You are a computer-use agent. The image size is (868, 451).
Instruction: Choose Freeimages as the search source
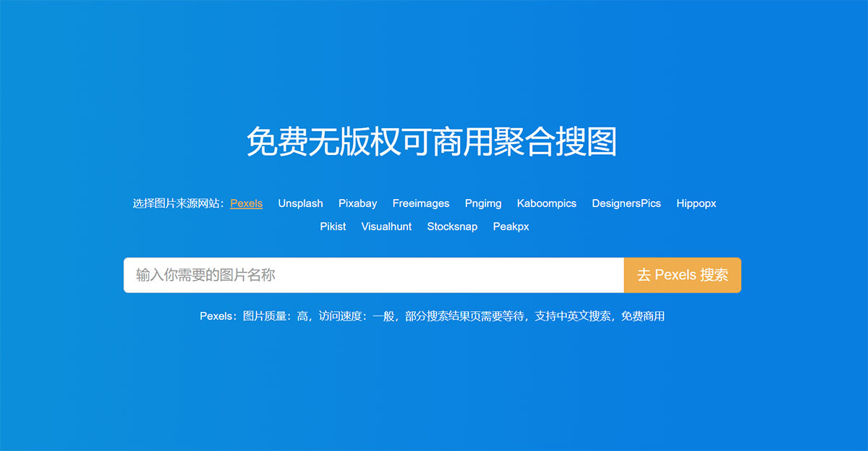coord(421,203)
